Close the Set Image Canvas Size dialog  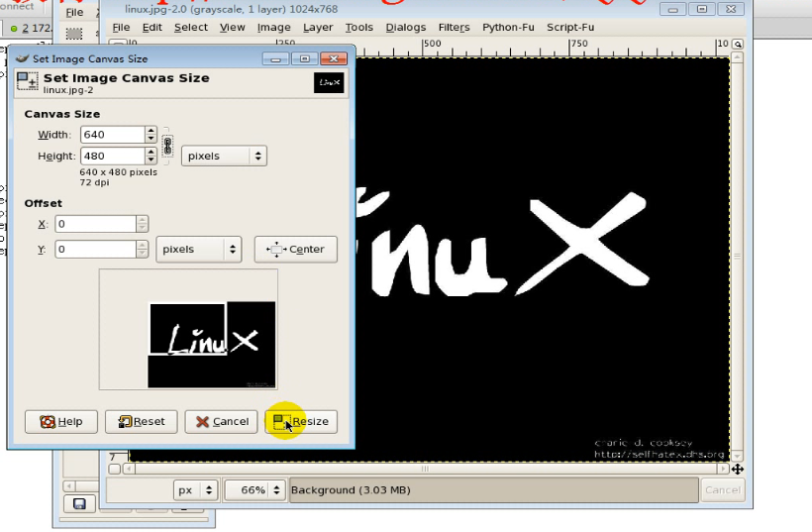[x=334, y=58]
